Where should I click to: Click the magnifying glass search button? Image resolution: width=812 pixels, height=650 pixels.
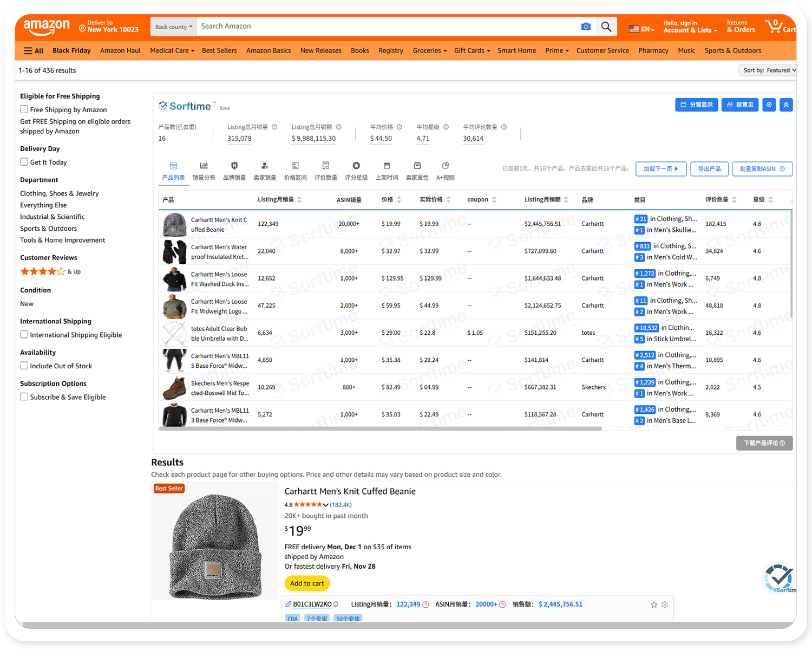pyautogui.click(x=606, y=27)
